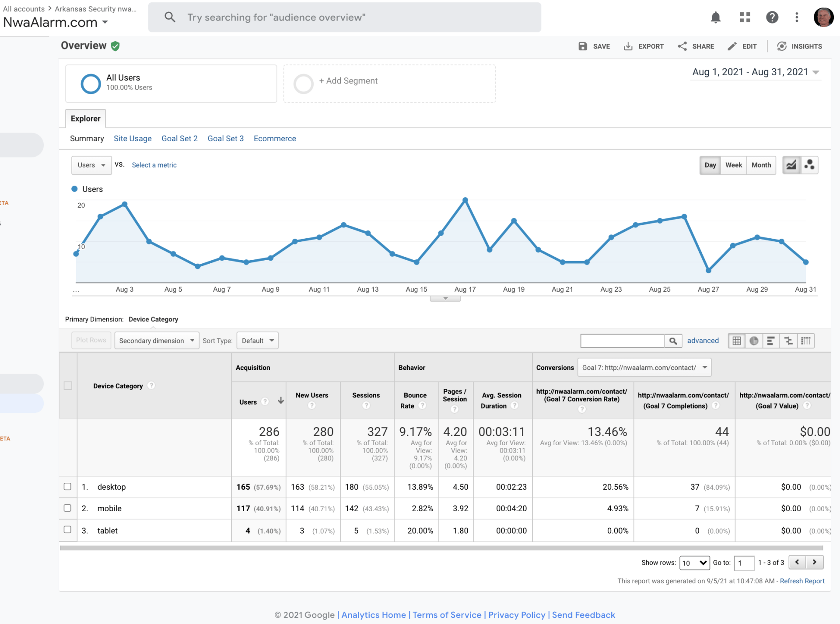This screenshot has height=624, width=840.
Task: Click the table search magnifier button
Action: 673,341
